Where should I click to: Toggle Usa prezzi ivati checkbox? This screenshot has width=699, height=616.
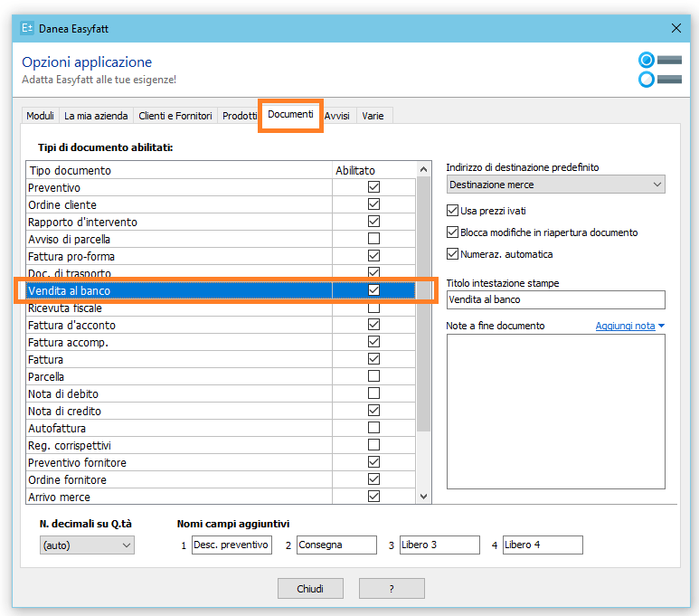[x=452, y=211]
